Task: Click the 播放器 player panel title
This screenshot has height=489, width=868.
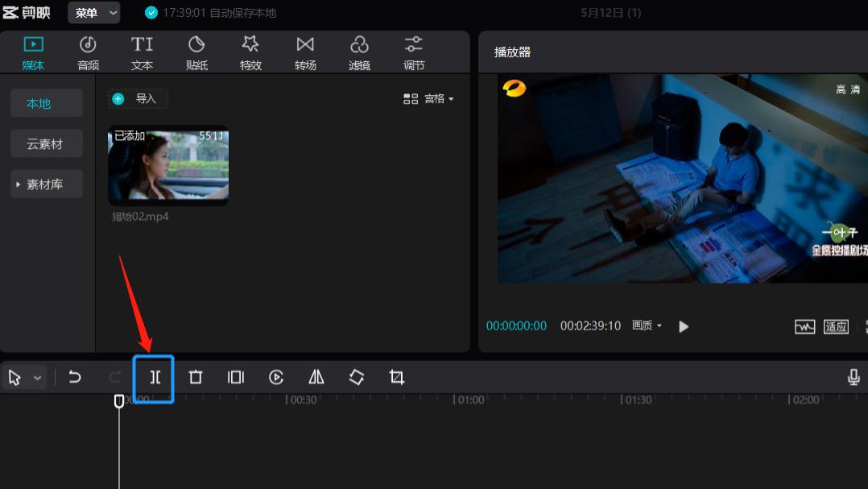Action: 512,52
